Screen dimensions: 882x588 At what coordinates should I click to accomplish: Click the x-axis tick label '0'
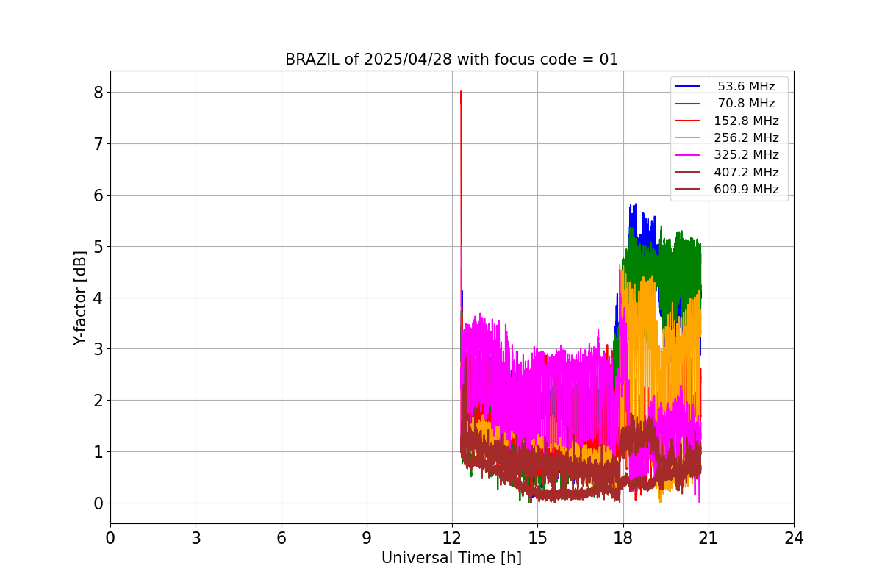point(110,539)
